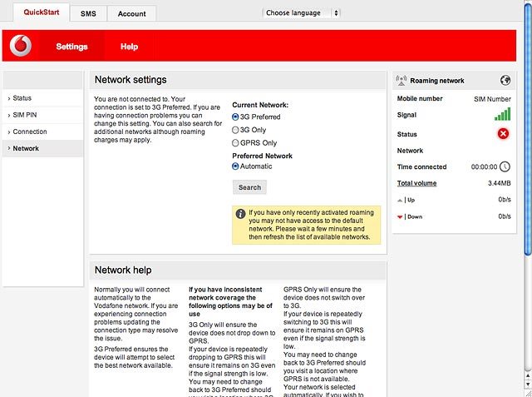Select the 3G Only radio button

tap(235, 130)
